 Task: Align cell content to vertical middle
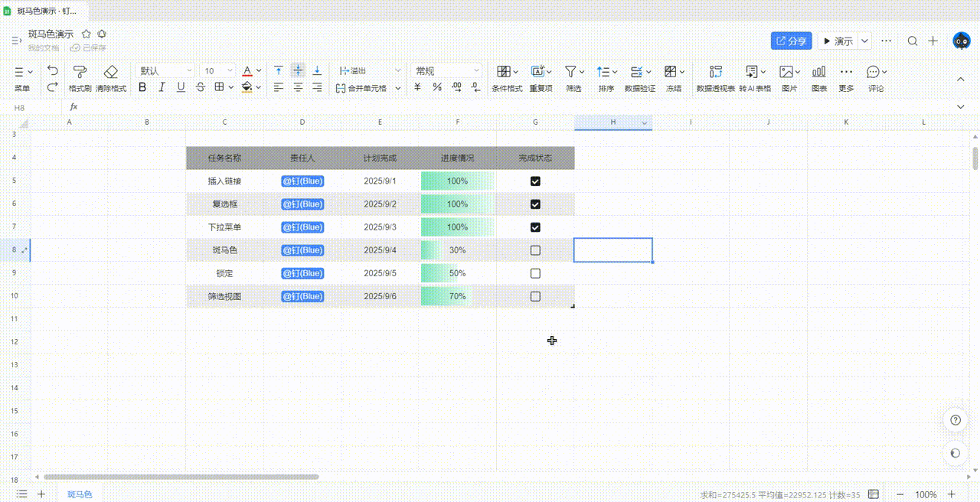point(298,70)
